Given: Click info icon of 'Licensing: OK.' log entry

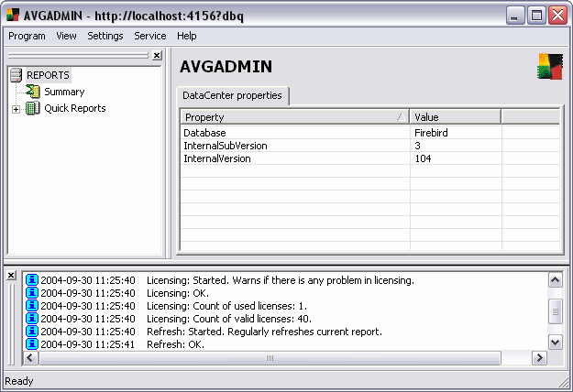Looking at the screenshot, I should point(32,293).
